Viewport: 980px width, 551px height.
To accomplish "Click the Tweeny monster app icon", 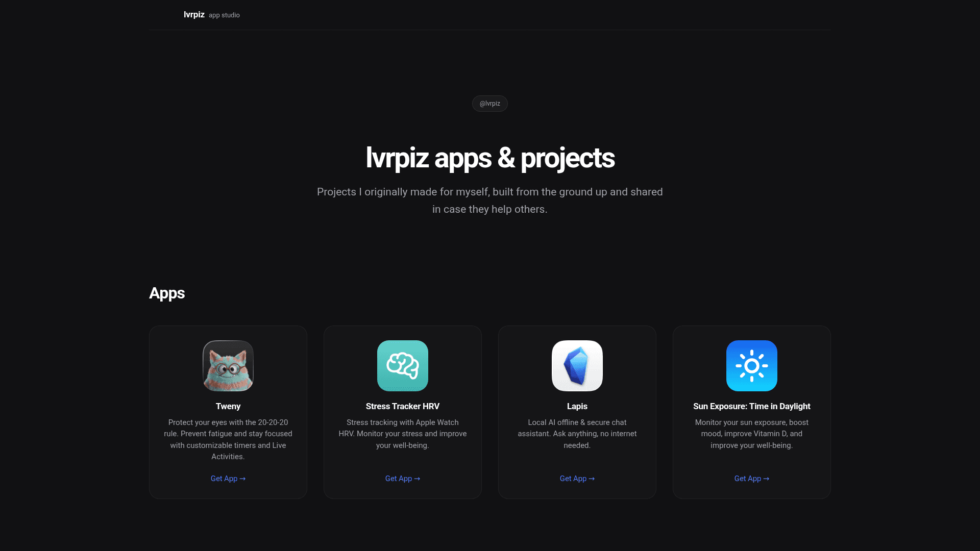I will pos(228,366).
